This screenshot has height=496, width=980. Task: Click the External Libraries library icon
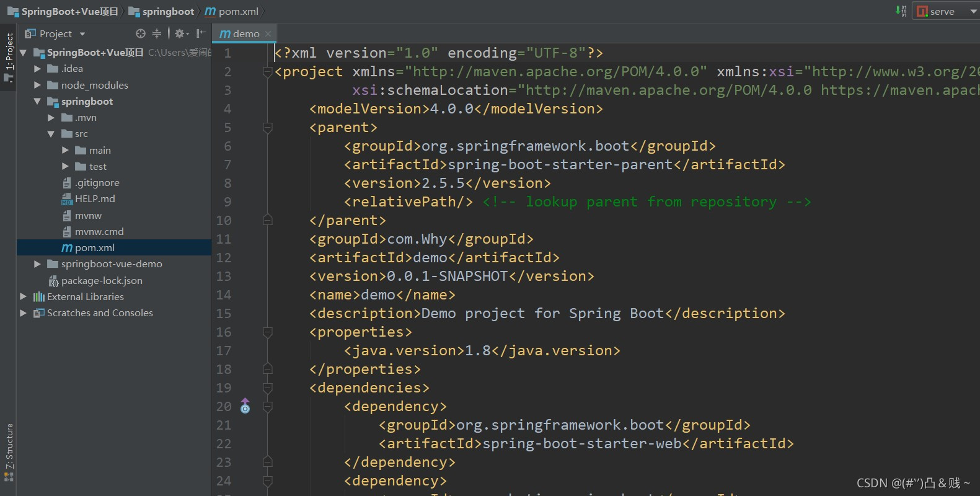pos(39,296)
